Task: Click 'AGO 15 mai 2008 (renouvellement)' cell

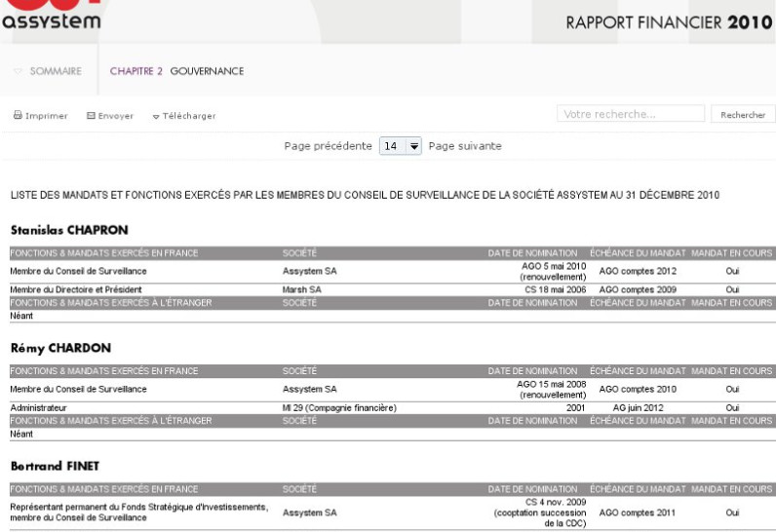Action: coord(552,390)
